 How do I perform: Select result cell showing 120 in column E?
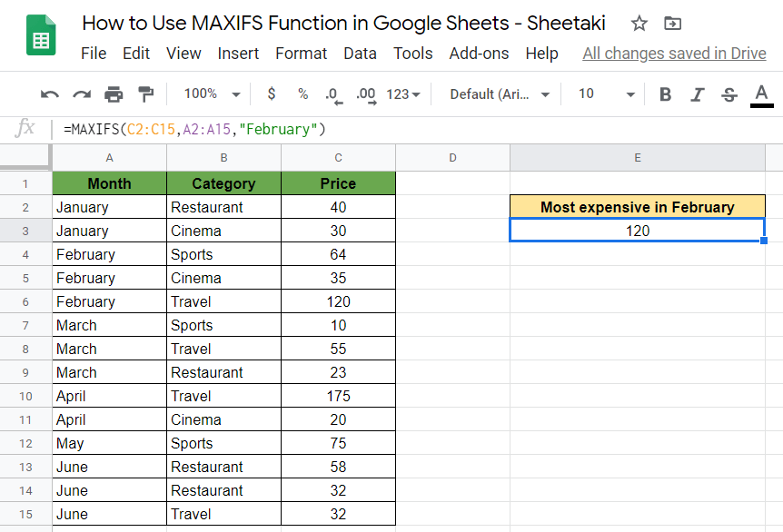(x=638, y=231)
